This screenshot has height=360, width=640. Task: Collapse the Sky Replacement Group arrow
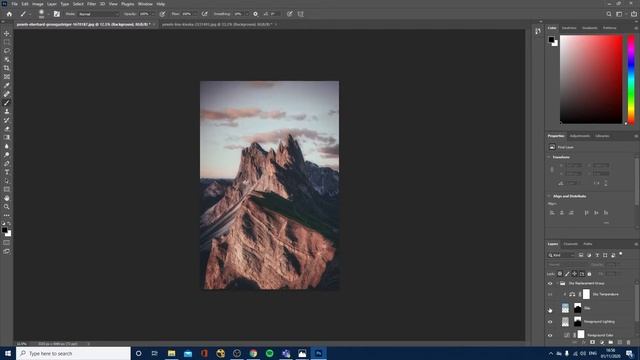coord(557,283)
